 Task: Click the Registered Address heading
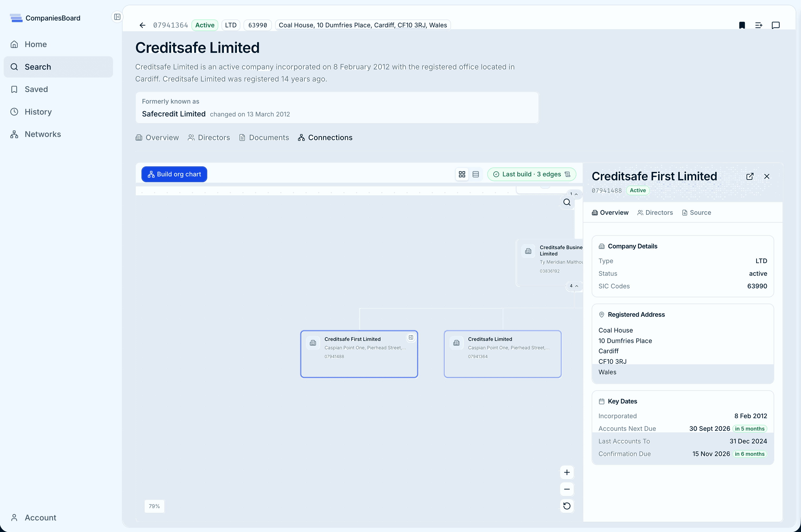636,315
